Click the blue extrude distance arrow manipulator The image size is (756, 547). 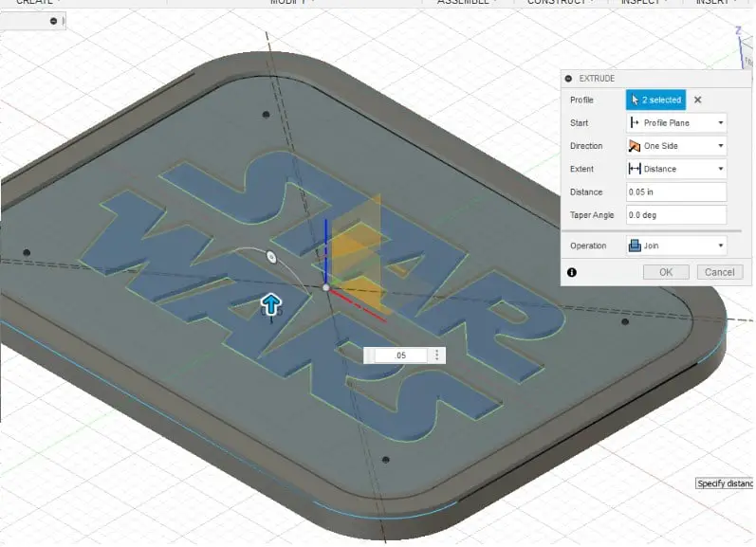pos(271,305)
